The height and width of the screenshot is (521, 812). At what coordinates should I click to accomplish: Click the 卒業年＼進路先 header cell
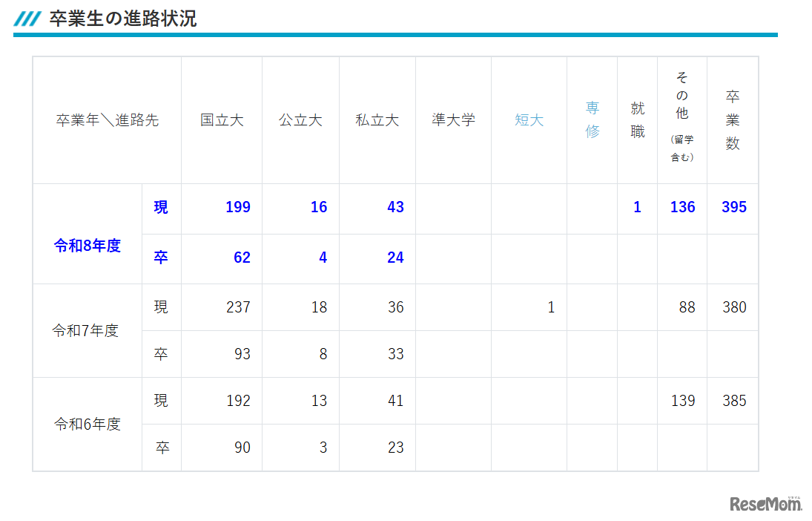point(108,120)
